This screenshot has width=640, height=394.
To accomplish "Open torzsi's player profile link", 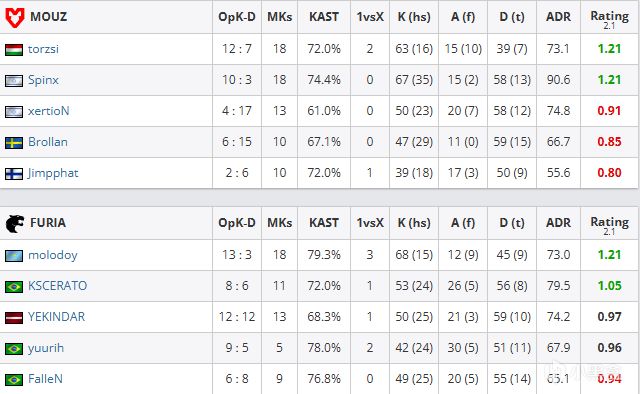I will tap(43, 49).
